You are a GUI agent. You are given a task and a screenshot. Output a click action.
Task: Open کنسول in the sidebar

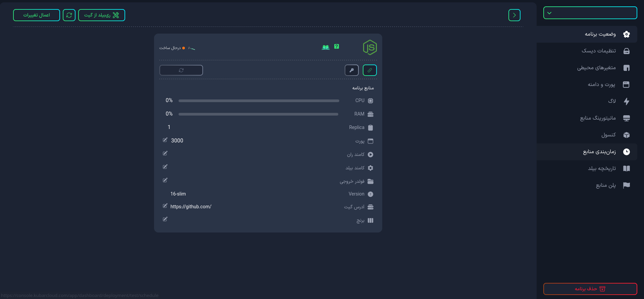(x=587, y=135)
